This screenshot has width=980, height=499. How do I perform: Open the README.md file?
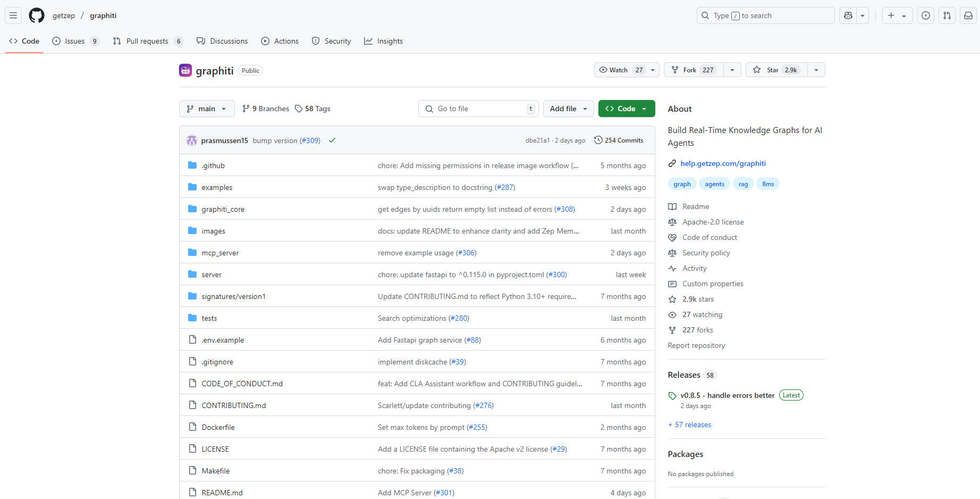222,493
